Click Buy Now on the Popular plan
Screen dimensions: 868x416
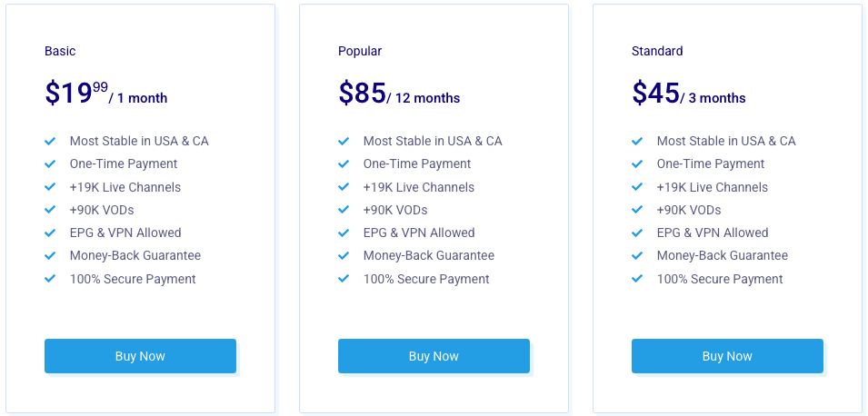(434, 356)
